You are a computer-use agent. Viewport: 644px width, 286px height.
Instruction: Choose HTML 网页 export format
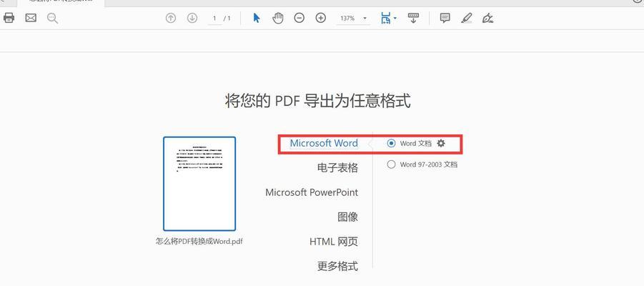pos(334,242)
